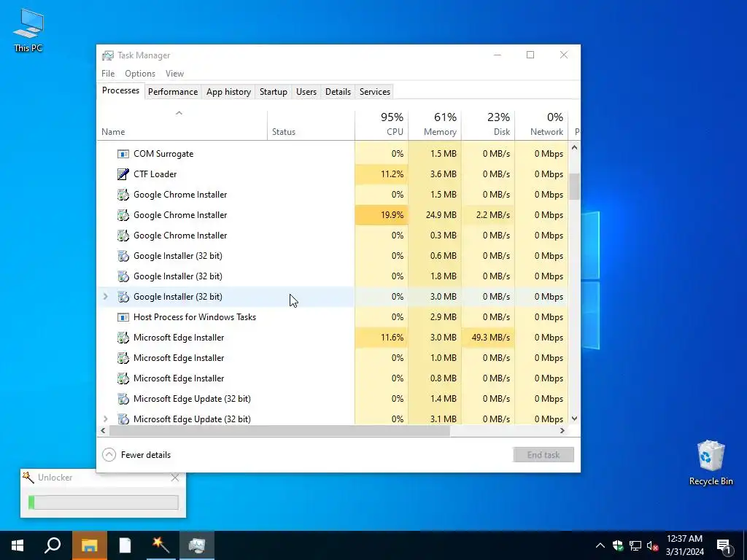This screenshot has width=747, height=560.
Task: Open the notification center icon
Action: [x=724, y=545]
